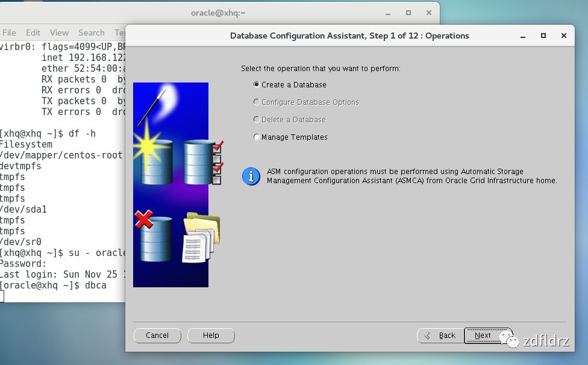Click the 'virbr0: flags=4099' terminal line
588x365 pixels.
click(62, 46)
